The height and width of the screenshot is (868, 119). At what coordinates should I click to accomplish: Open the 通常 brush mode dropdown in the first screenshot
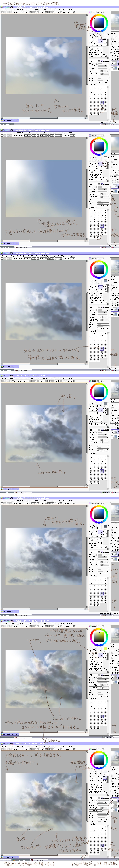click(x=95, y=61)
